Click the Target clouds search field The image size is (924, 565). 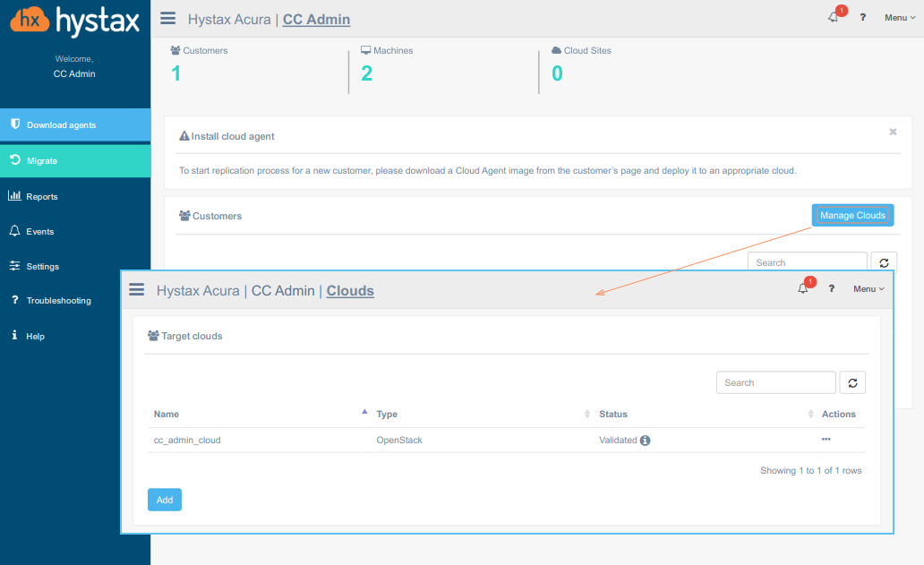tap(775, 382)
